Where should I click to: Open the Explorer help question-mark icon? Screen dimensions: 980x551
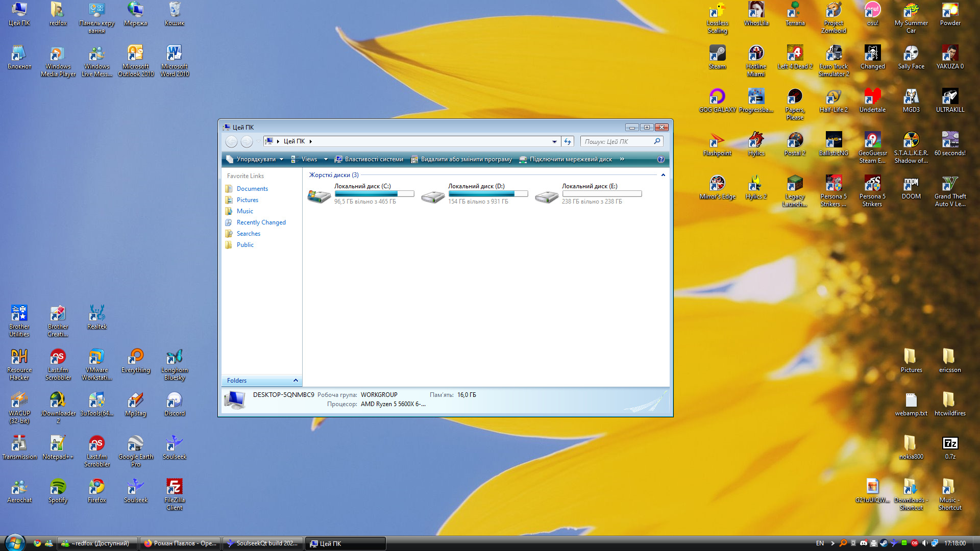[x=661, y=159]
